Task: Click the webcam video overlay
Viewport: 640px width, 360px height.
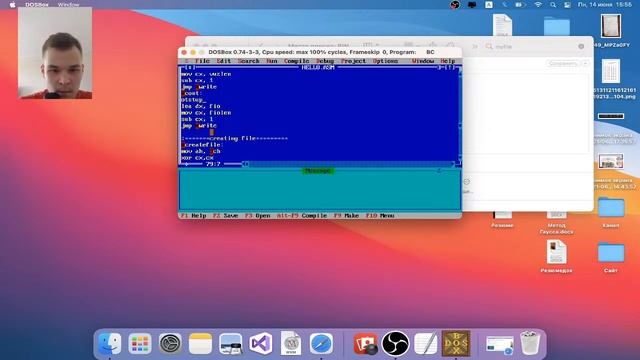Action: (x=55, y=53)
